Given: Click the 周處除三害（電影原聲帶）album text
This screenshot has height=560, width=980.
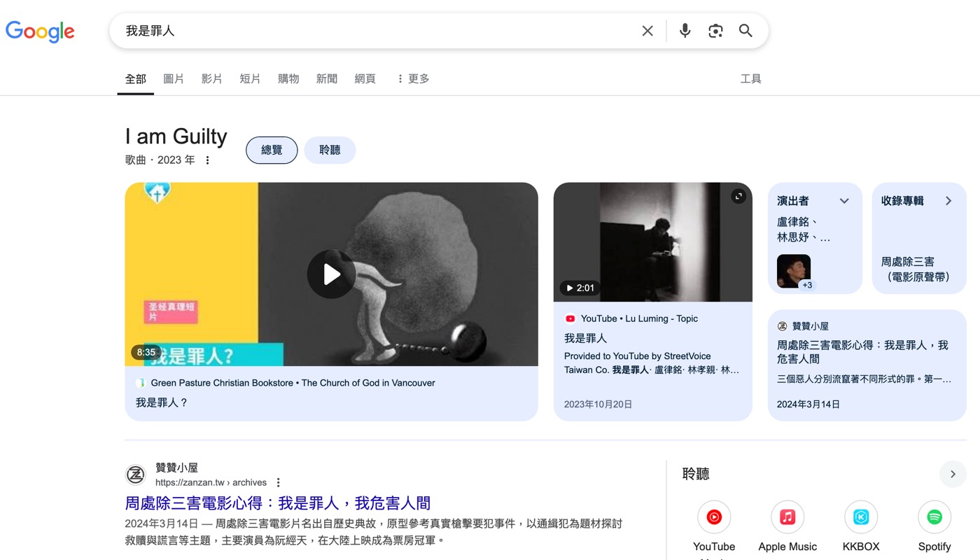Looking at the screenshot, I should (916, 269).
